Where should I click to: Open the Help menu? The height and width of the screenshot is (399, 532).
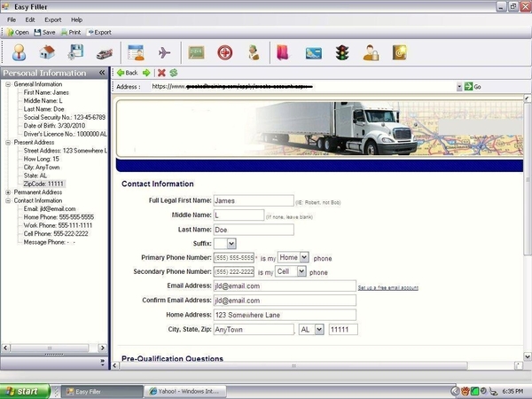coord(76,19)
